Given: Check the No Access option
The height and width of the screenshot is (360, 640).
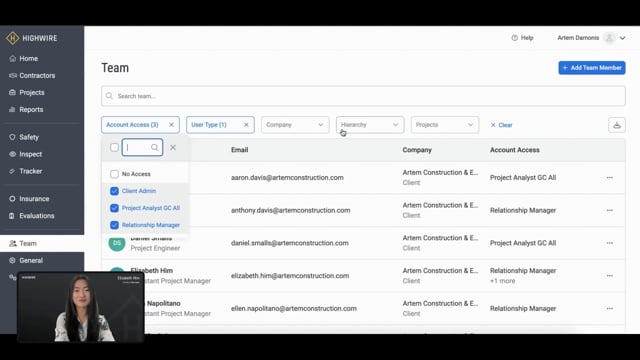Looking at the screenshot, I should (x=114, y=174).
